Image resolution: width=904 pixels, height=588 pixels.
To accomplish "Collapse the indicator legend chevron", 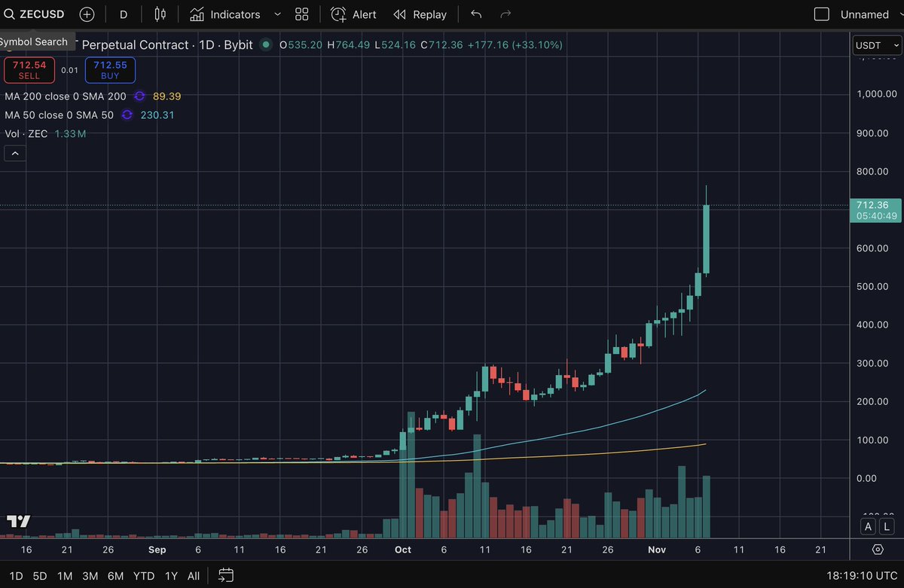I will pos(14,154).
